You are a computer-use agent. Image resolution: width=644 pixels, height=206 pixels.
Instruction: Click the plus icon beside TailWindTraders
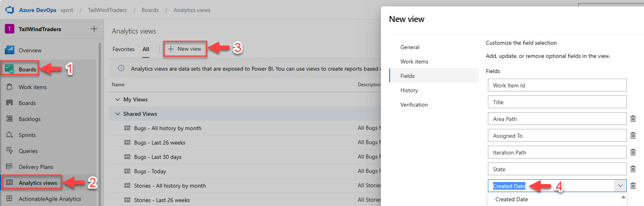click(94, 29)
